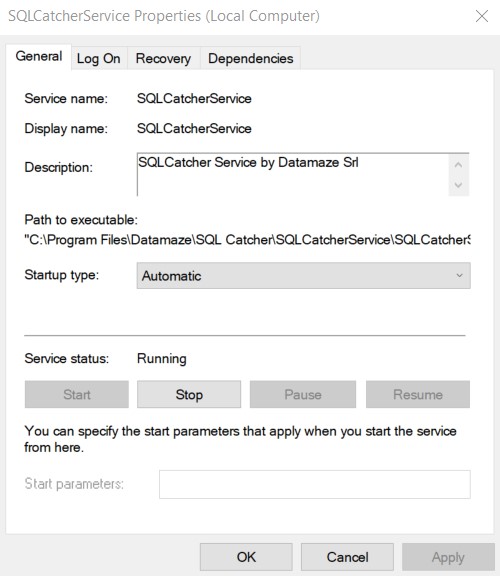Confirm with the OK button

click(x=246, y=557)
